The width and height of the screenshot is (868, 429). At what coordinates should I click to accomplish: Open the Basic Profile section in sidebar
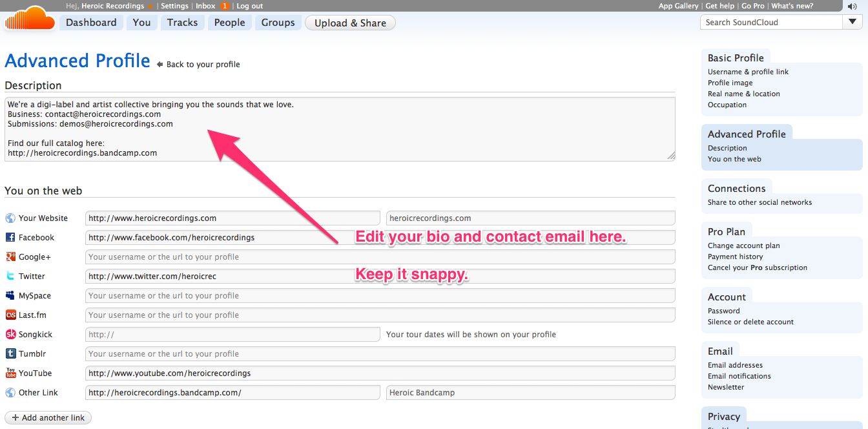pyautogui.click(x=736, y=58)
